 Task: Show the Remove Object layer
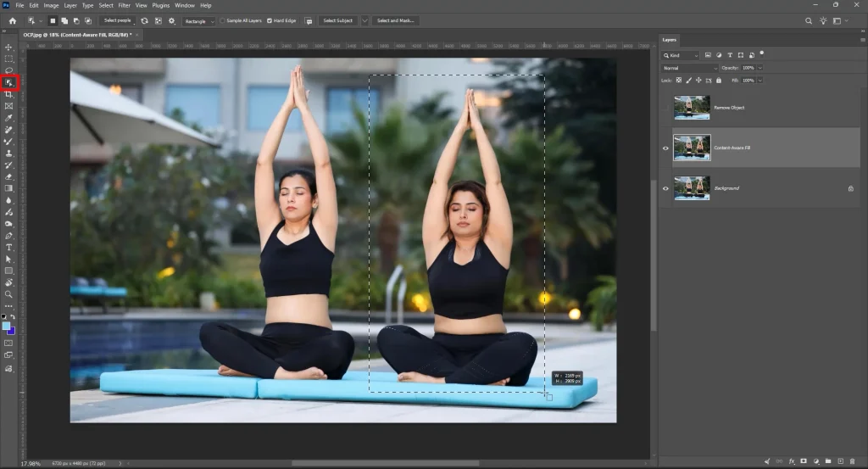pos(665,108)
